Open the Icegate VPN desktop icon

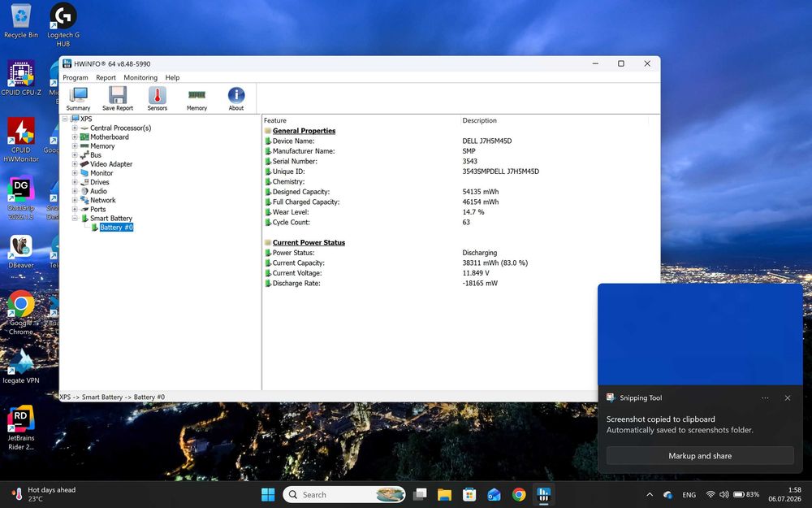[x=21, y=367]
